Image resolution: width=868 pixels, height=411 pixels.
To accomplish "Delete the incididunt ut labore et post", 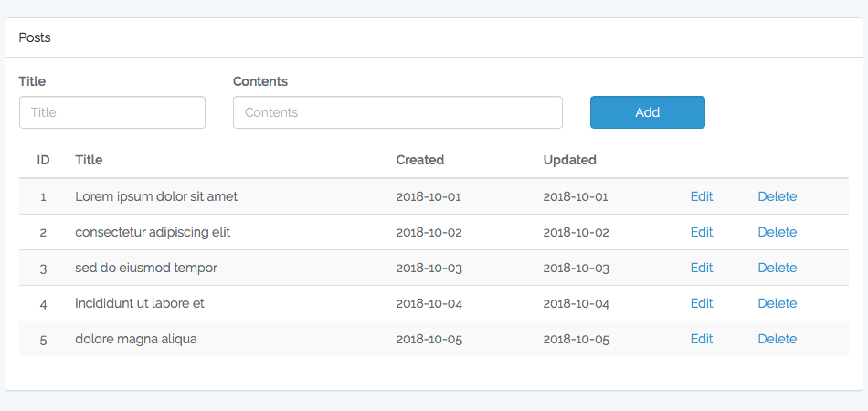I will point(777,303).
